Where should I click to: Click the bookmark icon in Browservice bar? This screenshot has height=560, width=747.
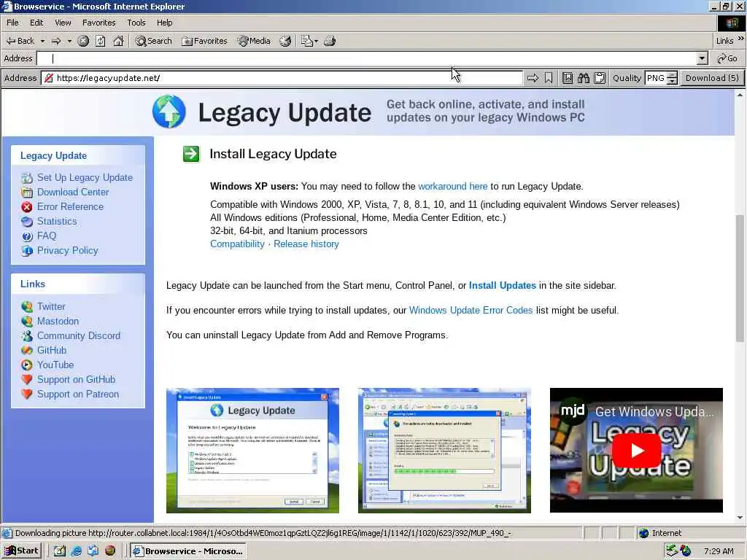tap(549, 78)
